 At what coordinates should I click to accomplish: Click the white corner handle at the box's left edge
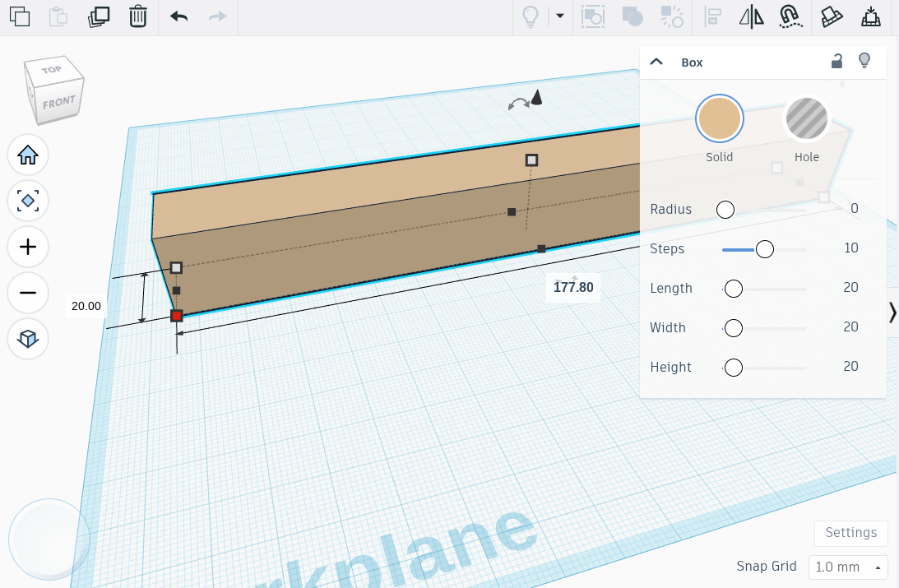pyautogui.click(x=176, y=267)
